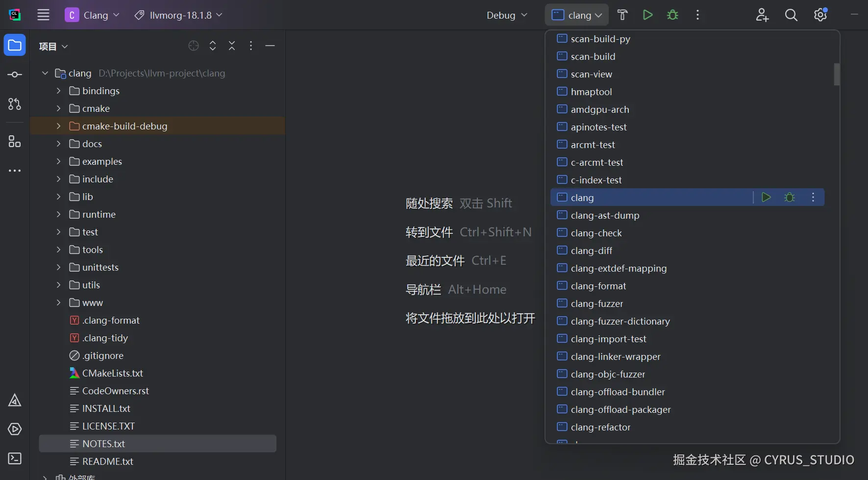Screen dimensions: 868x480
Task: Expand the include folder
Action: tap(59, 179)
